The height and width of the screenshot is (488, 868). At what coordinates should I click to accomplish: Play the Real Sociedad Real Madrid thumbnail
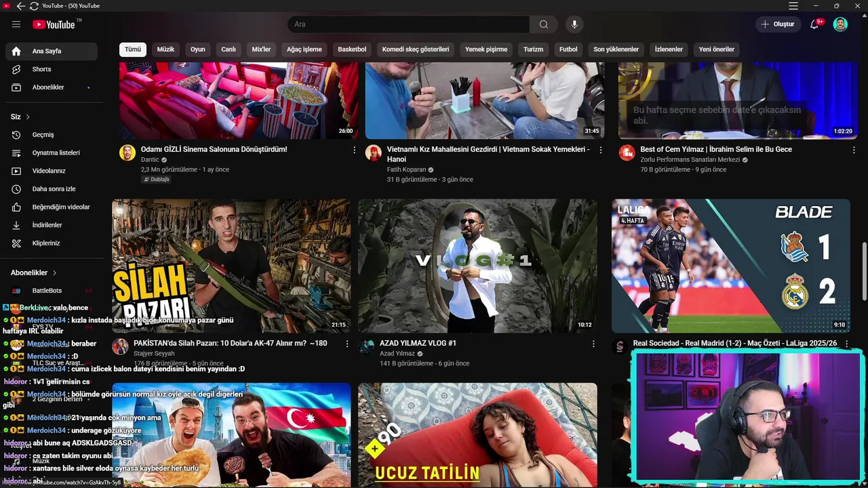[731, 266]
